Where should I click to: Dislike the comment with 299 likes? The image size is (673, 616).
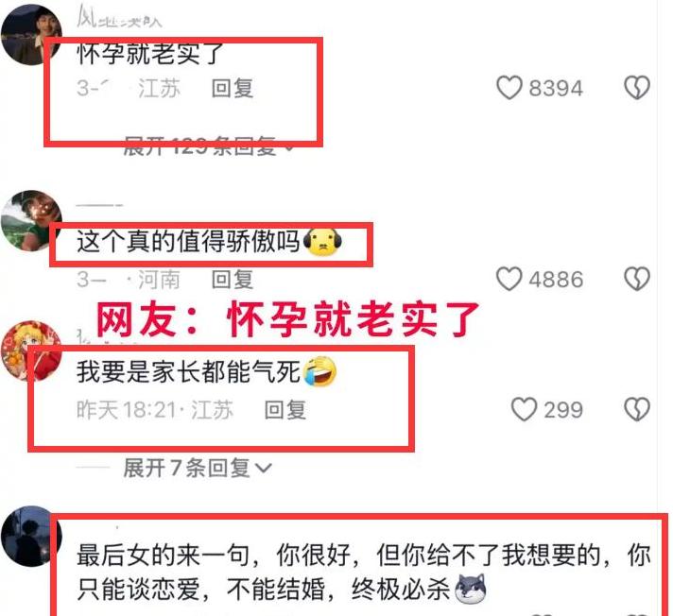[637, 409]
